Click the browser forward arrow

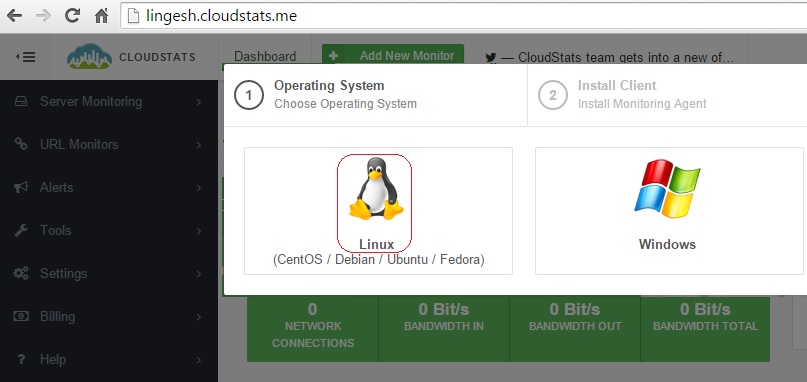[43, 16]
